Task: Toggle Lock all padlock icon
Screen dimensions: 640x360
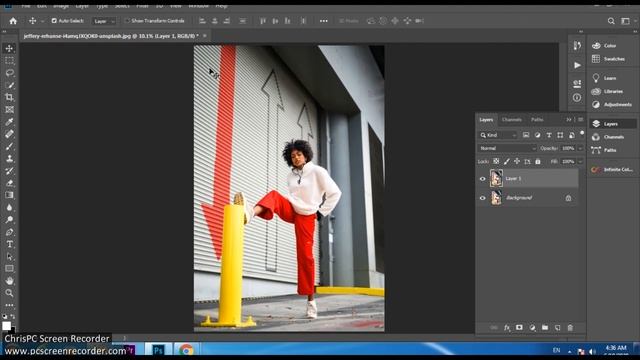Action: click(x=538, y=162)
